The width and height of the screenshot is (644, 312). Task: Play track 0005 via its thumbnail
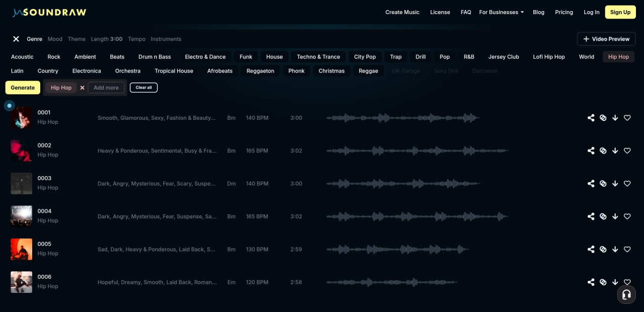pos(21,249)
